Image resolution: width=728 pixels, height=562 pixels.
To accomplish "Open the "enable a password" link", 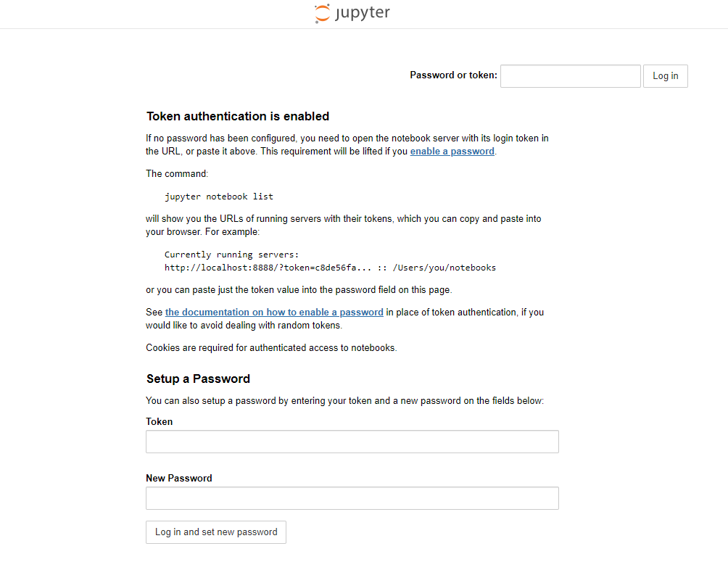I will click(452, 152).
